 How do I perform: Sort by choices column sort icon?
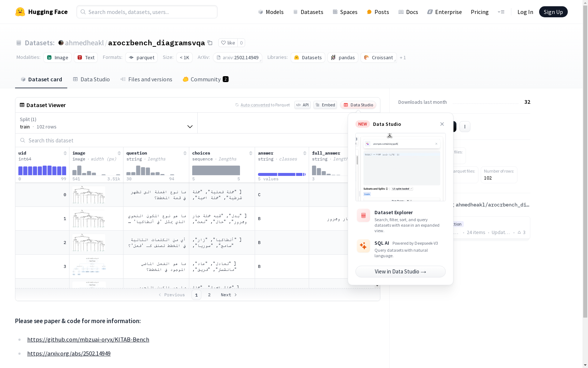tap(251, 153)
